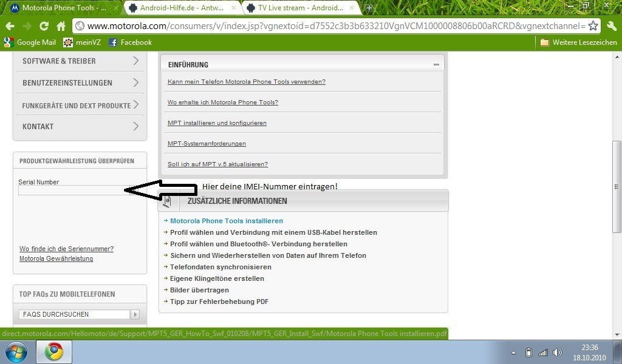Open 'Profil wählen und Verbindung mit USB-Kabel' link
The height and width of the screenshot is (364, 622).
[x=273, y=232]
